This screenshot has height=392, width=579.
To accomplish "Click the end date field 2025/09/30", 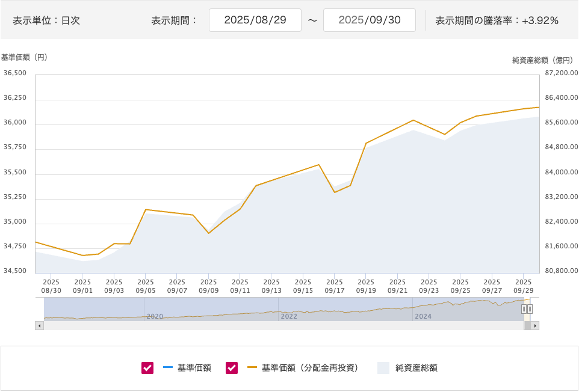I will pyautogui.click(x=369, y=20).
